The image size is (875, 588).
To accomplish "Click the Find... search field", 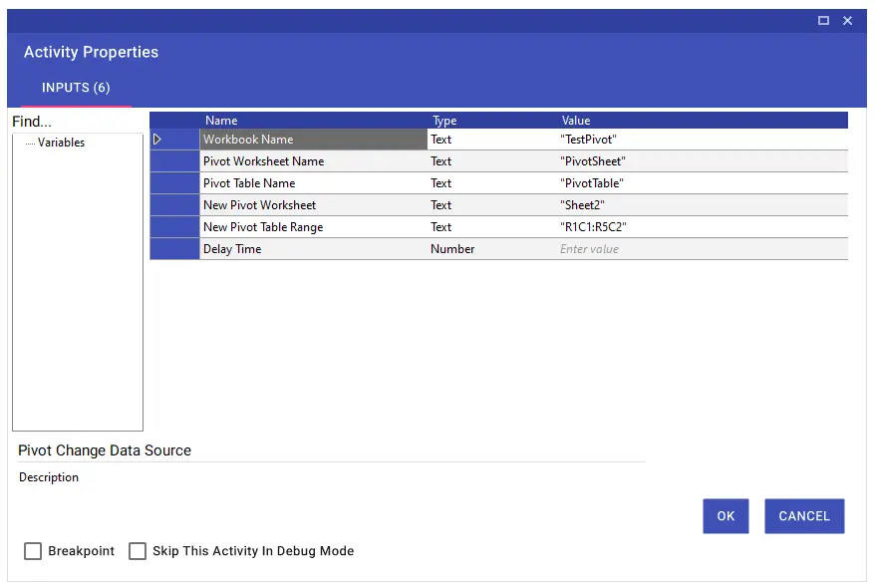I will [77, 122].
